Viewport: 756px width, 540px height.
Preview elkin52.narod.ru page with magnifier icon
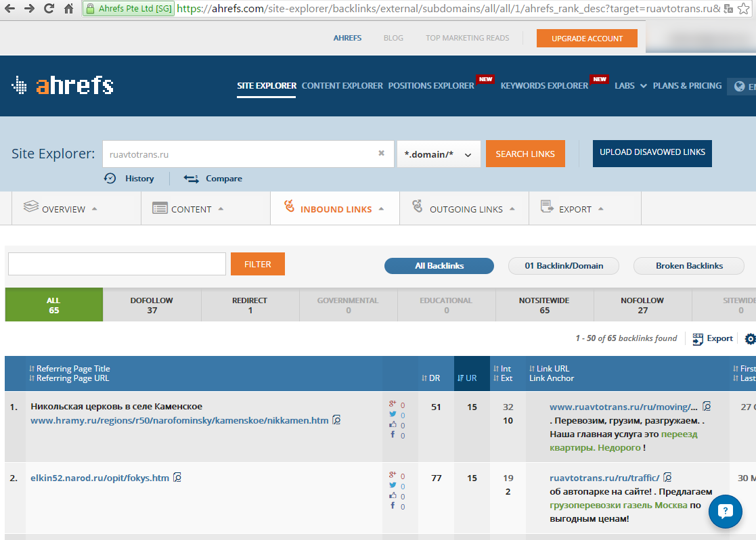click(177, 477)
